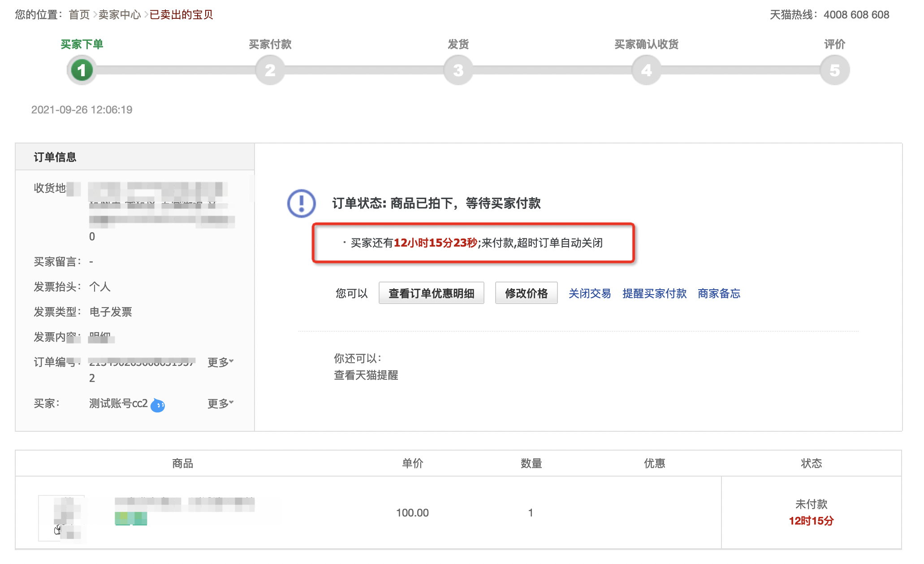Click step 3 circle for 发货
Screen dimensions: 924x564
tap(458, 70)
